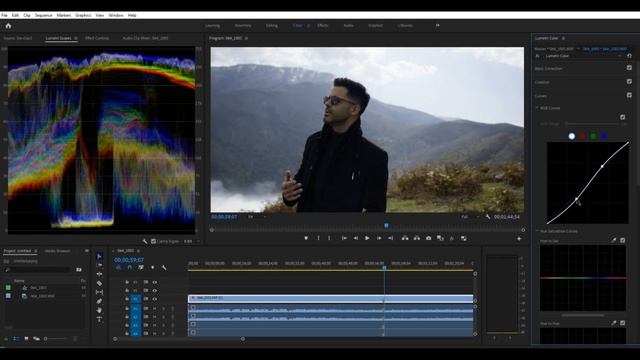The image size is (640, 360).
Task: Click Mark Out button
Action: [329, 238]
